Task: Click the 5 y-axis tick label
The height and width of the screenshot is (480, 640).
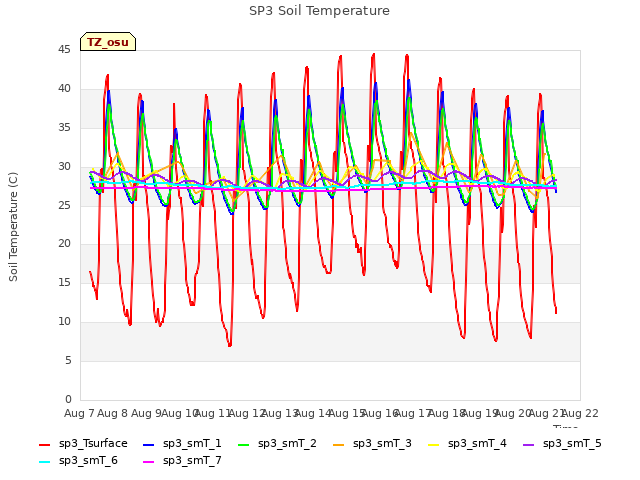Action: pyautogui.click(x=68, y=360)
